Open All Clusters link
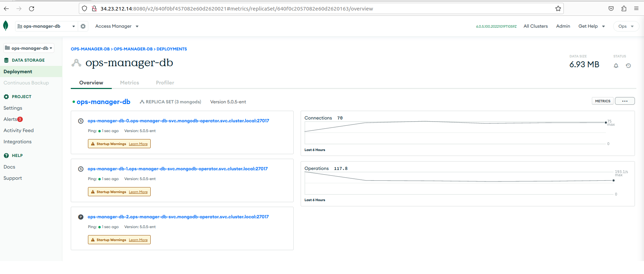Screen dimensions: 644x274 [x=535, y=26]
